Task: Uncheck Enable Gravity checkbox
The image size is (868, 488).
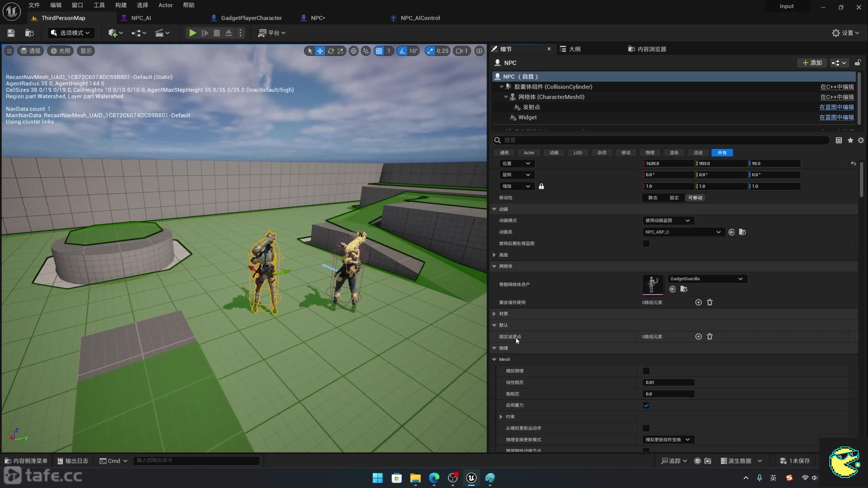Action: coord(646,405)
